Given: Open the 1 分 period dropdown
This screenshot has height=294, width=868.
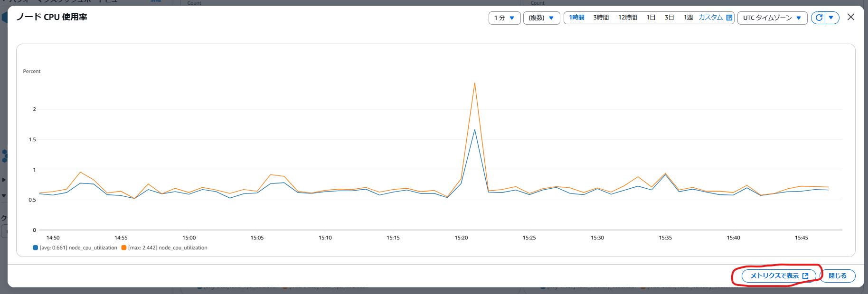Looking at the screenshot, I should pos(504,18).
